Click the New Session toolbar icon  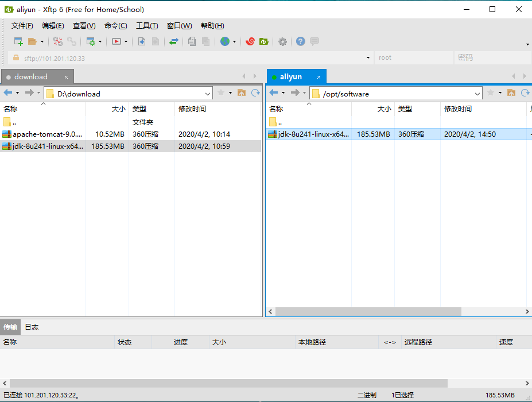[18, 41]
